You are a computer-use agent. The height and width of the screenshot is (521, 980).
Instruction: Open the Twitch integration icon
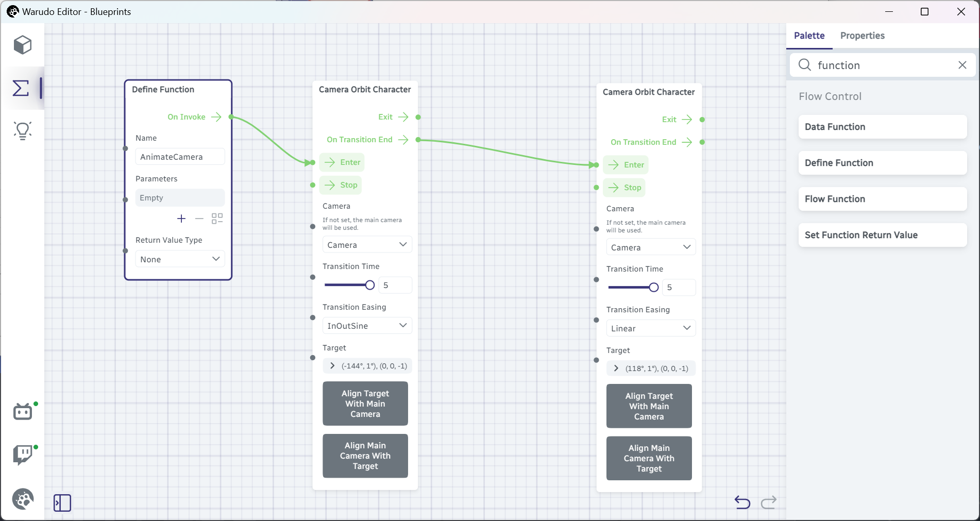[x=23, y=455]
